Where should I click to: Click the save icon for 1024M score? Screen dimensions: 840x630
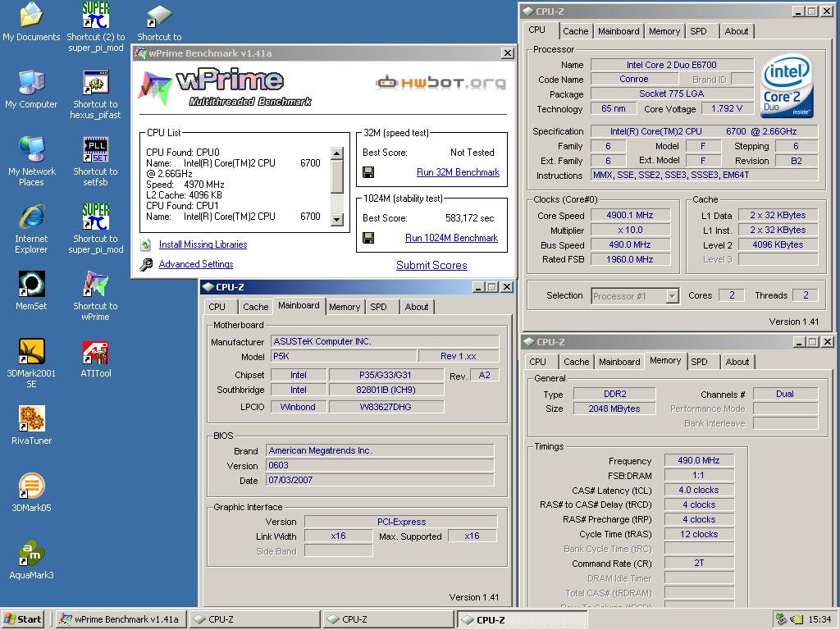coord(368,238)
